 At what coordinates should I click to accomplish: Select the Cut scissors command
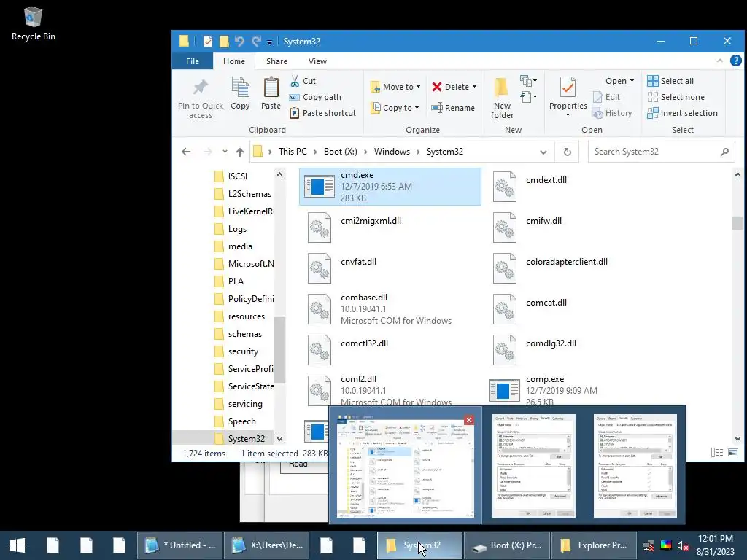[303, 81]
